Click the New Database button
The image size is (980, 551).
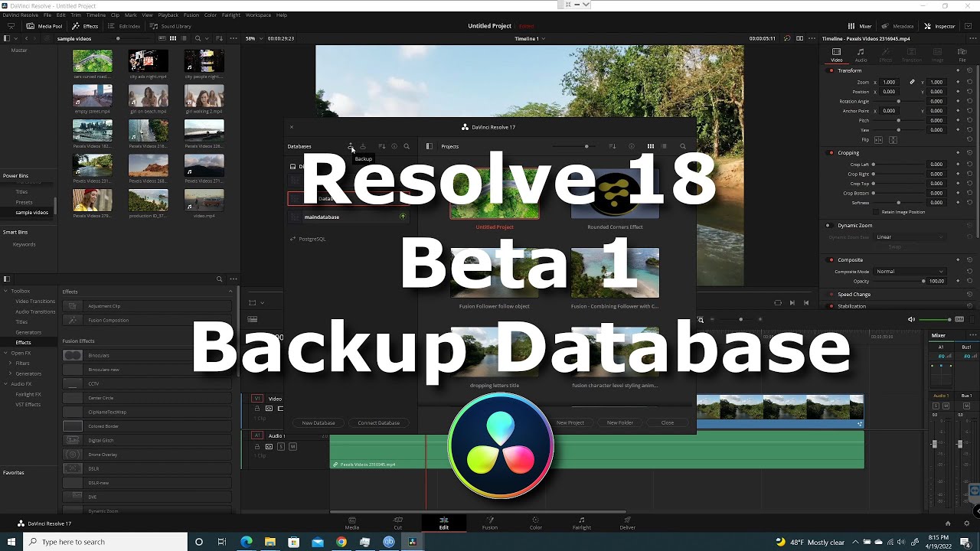pyautogui.click(x=318, y=422)
